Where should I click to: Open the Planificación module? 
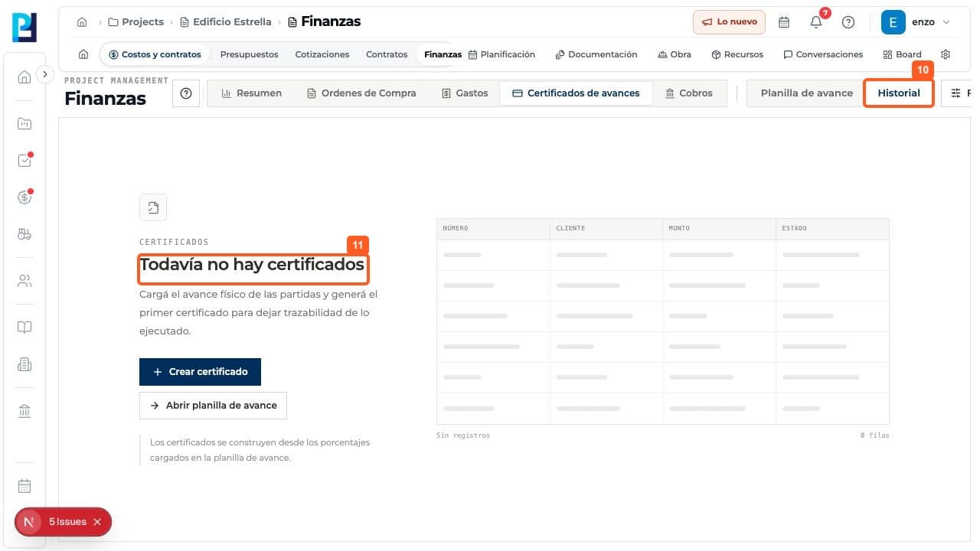pos(501,54)
